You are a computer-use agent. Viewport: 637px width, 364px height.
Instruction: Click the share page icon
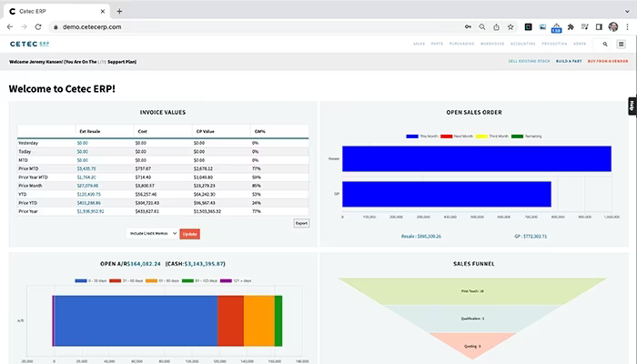(x=497, y=26)
